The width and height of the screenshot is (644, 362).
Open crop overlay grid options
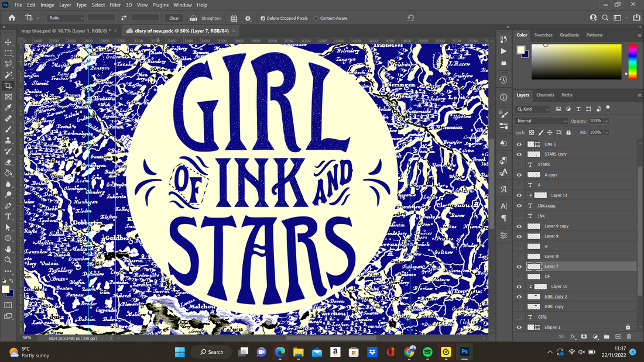(234, 19)
